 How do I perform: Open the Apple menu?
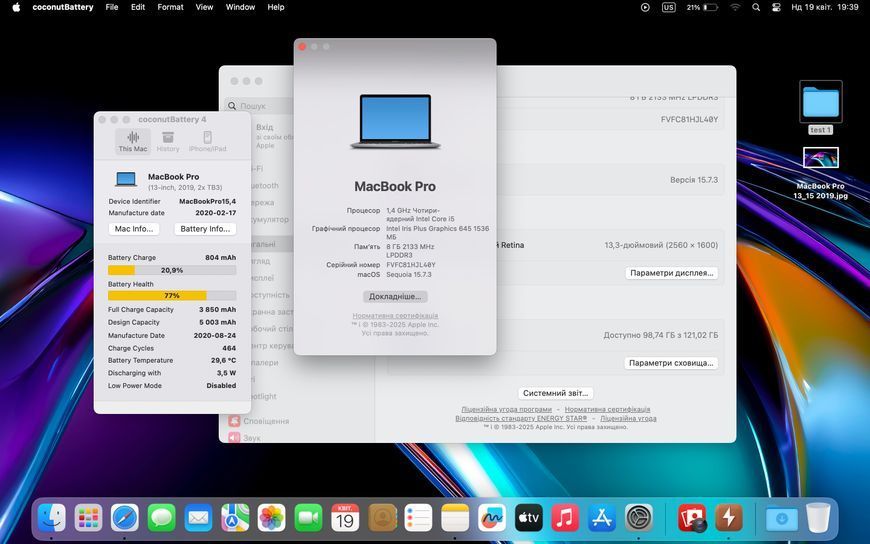[16, 7]
